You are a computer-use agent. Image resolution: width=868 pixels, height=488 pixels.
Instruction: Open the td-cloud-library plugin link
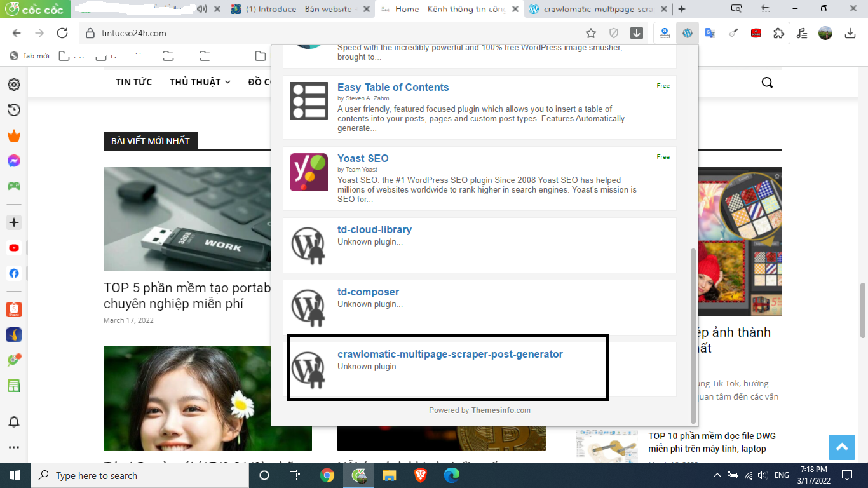tap(374, 229)
